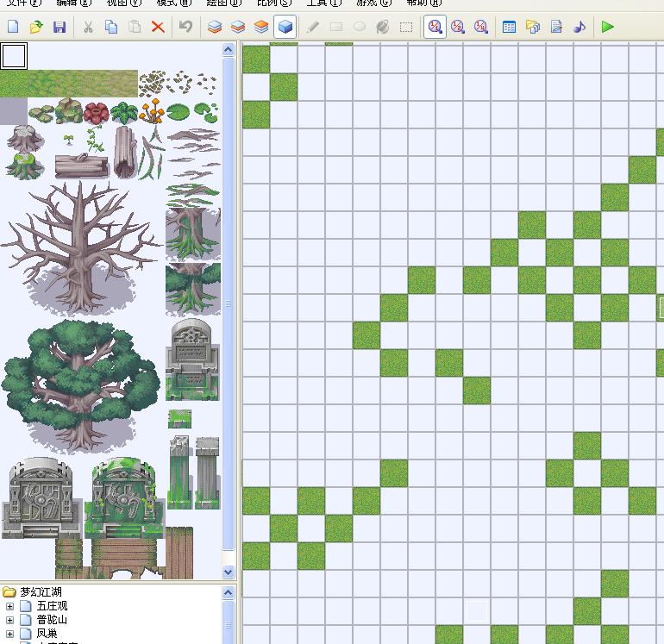Open the 比例 (Scale) menu
This screenshot has width=664, height=644.
point(274,3)
